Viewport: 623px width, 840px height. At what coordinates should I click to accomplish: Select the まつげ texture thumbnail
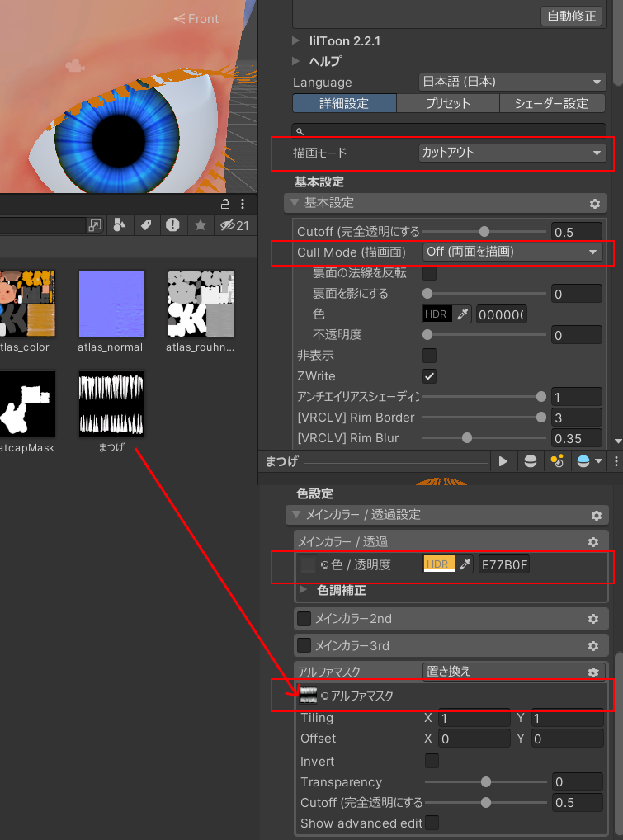click(x=111, y=403)
